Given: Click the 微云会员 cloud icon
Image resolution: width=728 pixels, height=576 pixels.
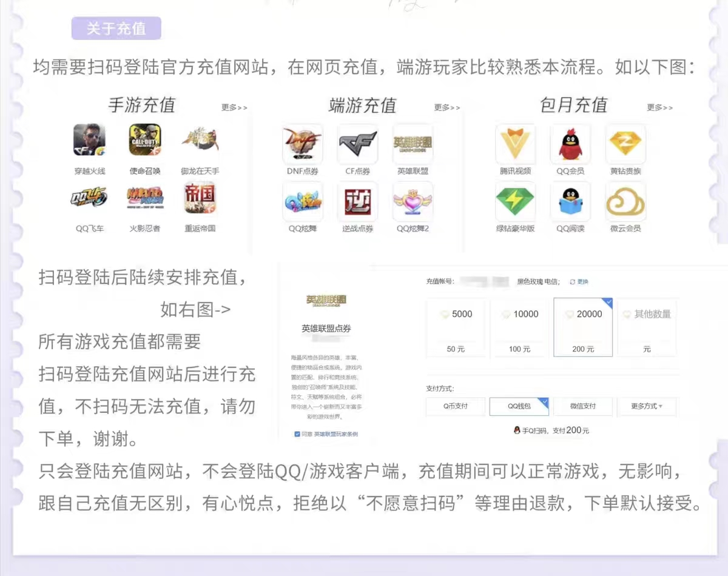Looking at the screenshot, I should pyautogui.click(x=625, y=201).
